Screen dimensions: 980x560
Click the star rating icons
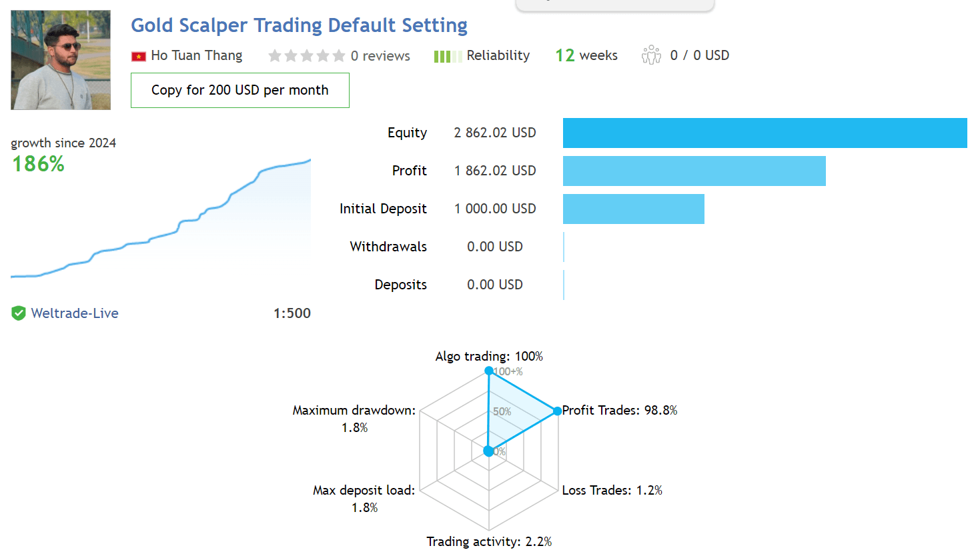click(x=307, y=56)
